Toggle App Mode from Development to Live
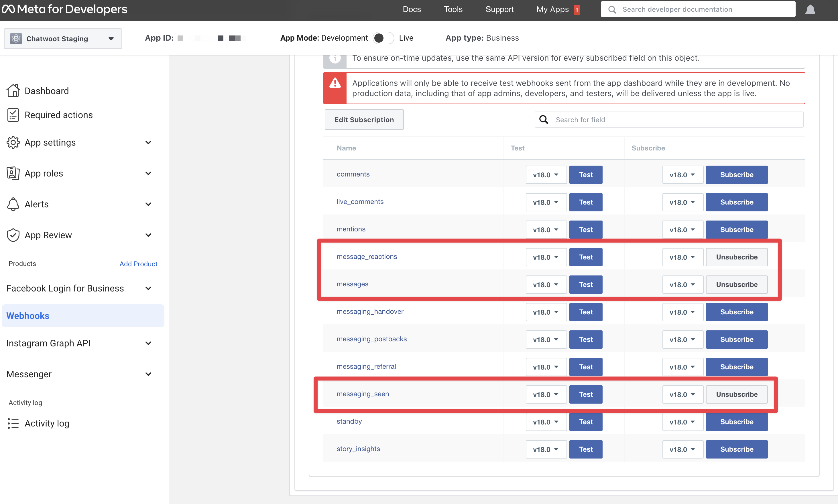The width and height of the screenshot is (838, 504). [x=382, y=38]
